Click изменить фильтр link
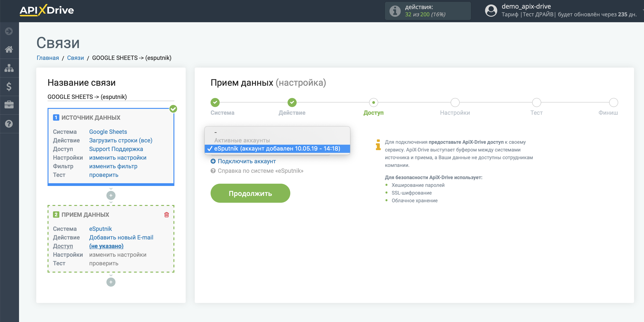This screenshot has height=322, width=644. (x=113, y=166)
